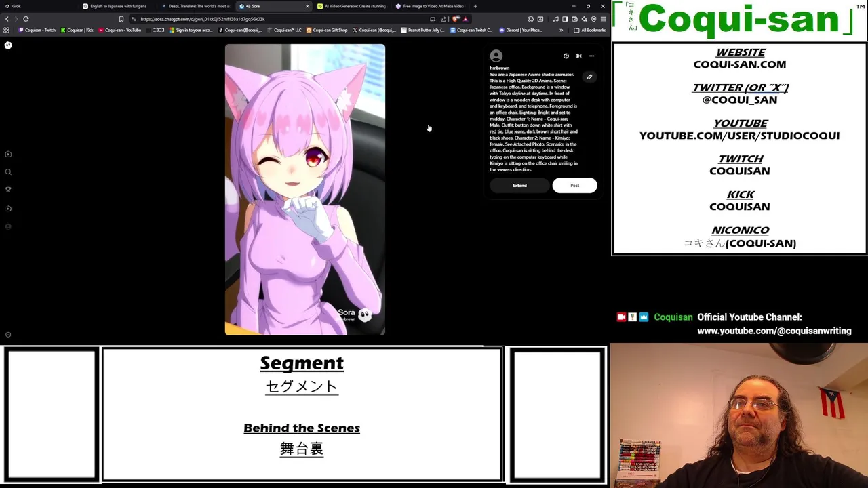868x488 pixels.
Task: Open a new browser tab
Action: [x=475, y=6]
